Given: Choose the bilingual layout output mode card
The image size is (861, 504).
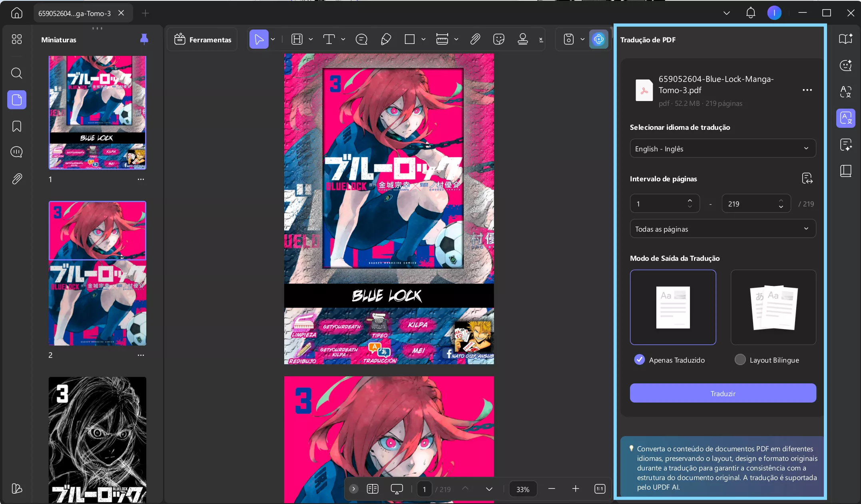Looking at the screenshot, I should [773, 307].
